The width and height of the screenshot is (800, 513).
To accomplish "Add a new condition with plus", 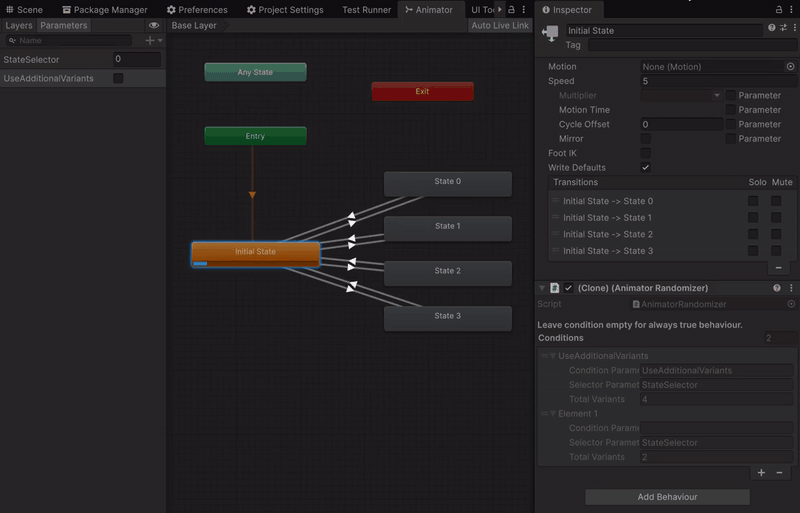I will 761,473.
